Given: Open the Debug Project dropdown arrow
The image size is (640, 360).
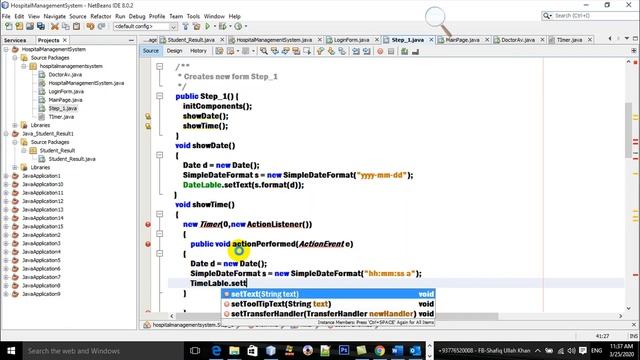Looking at the screenshot, I should pos(230,27).
